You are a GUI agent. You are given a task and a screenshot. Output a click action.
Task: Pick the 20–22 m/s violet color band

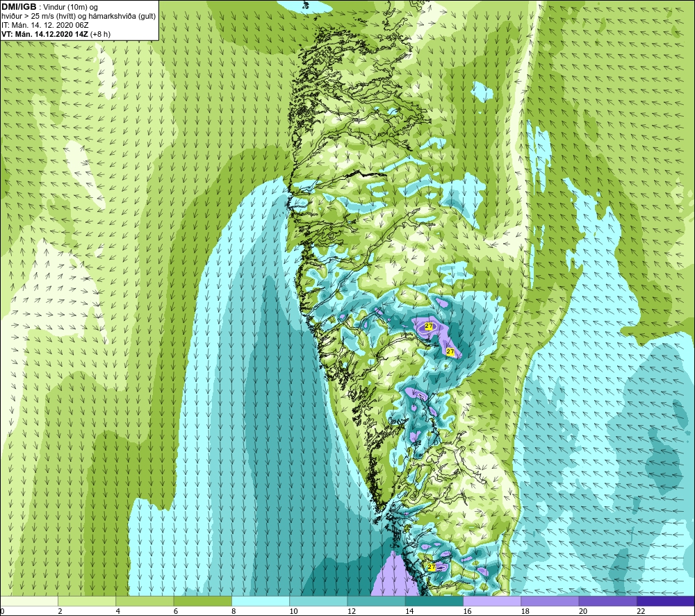[x=608, y=601]
